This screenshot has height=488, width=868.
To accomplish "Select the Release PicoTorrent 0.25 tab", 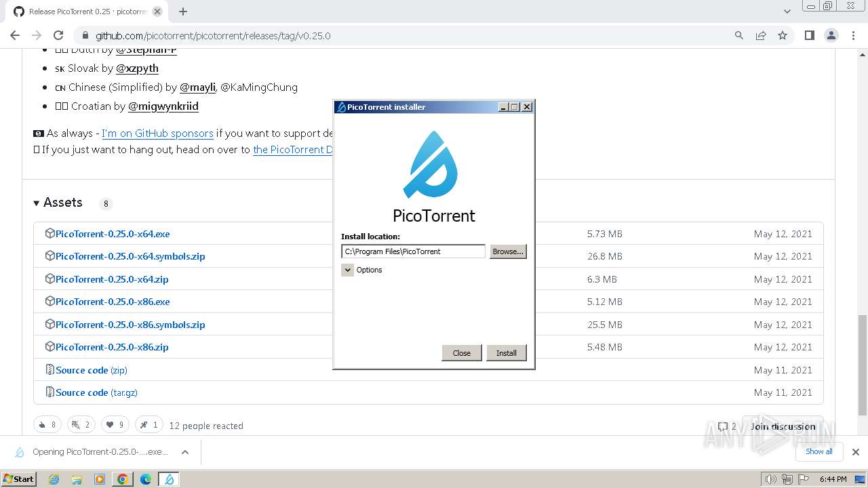I will tap(88, 12).
